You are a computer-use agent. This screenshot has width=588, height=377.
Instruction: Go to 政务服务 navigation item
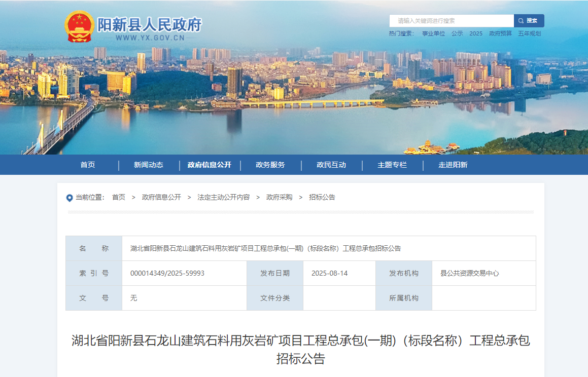[270, 165]
